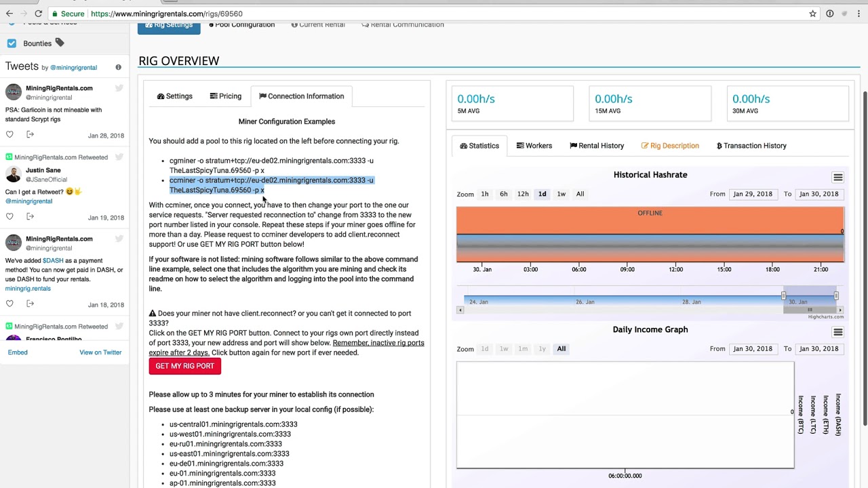Click the cgminer command example text

[x=271, y=165]
